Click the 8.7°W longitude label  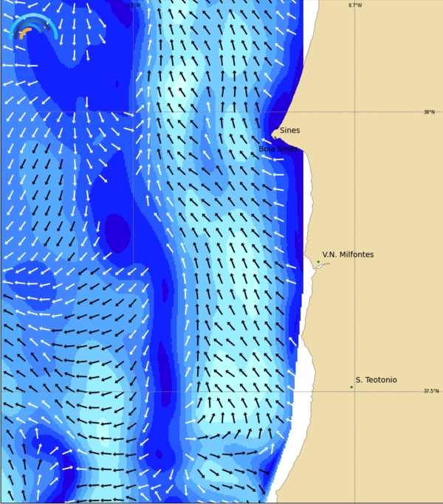(355, 5)
